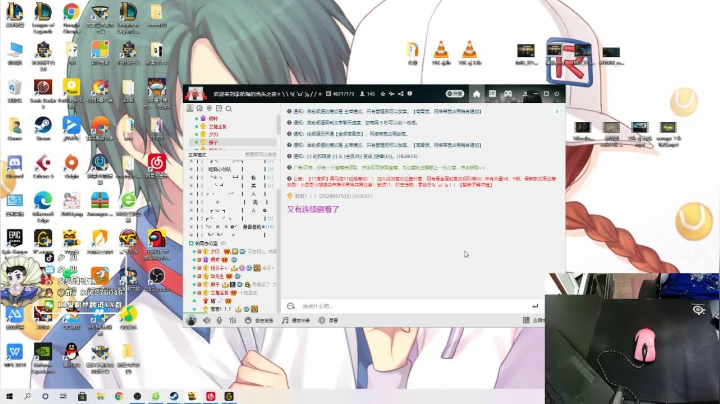Toggle the pill switch in header
720x404 pixels.
tap(455, 94)
